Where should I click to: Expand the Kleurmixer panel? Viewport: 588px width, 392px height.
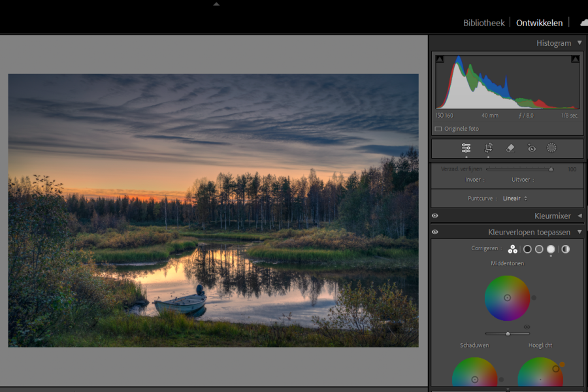[579, 216]
